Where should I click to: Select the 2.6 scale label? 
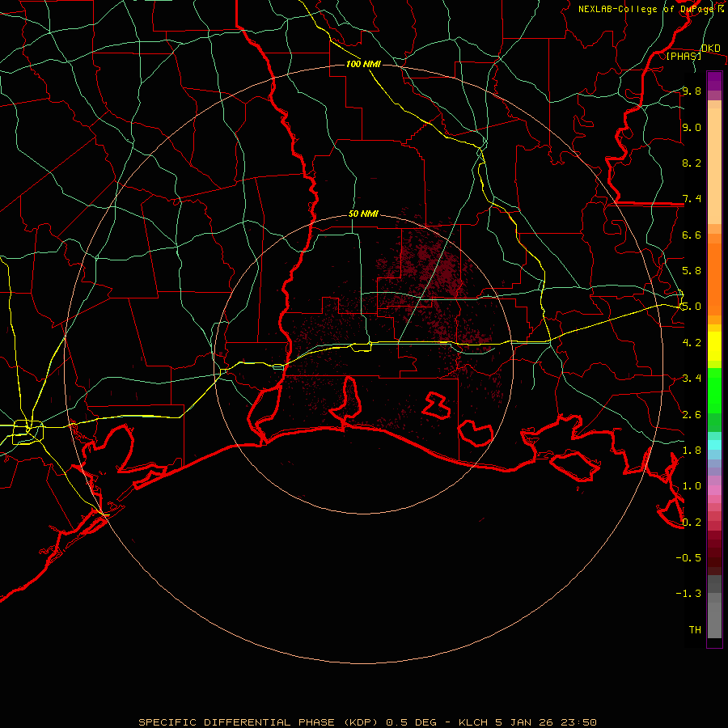pos(692,414)
